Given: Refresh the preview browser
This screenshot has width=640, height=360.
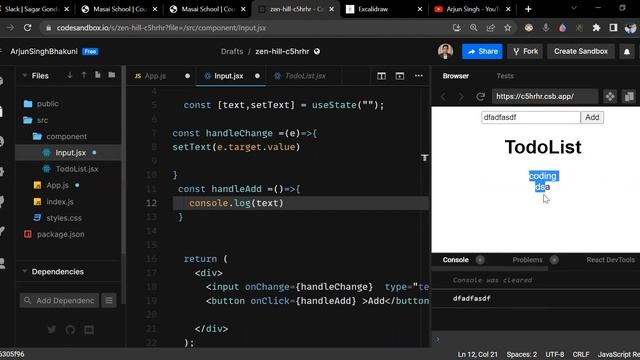Looking at the screenshot, I should pyautogui.click(x=480, y=97).
